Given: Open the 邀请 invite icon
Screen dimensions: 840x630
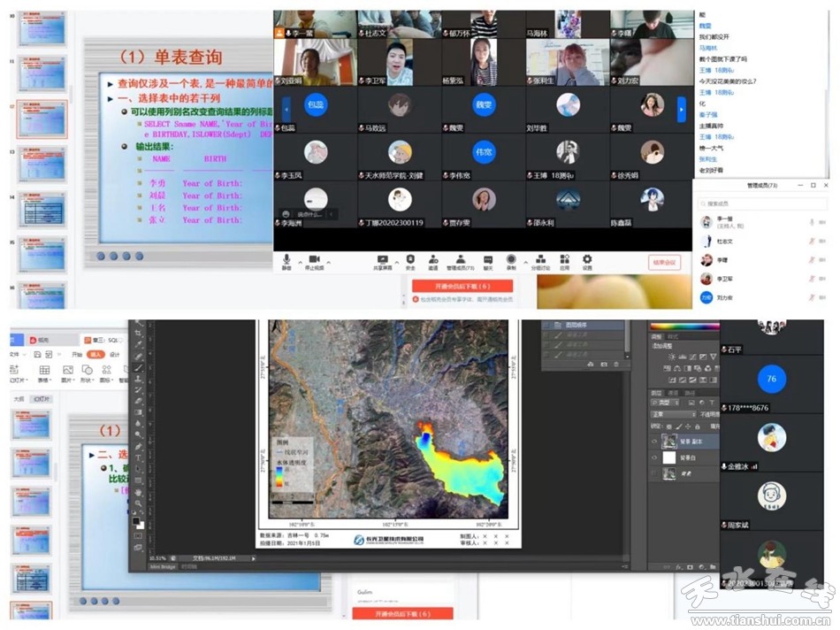Looking at the screenshot, I should 433,260.
